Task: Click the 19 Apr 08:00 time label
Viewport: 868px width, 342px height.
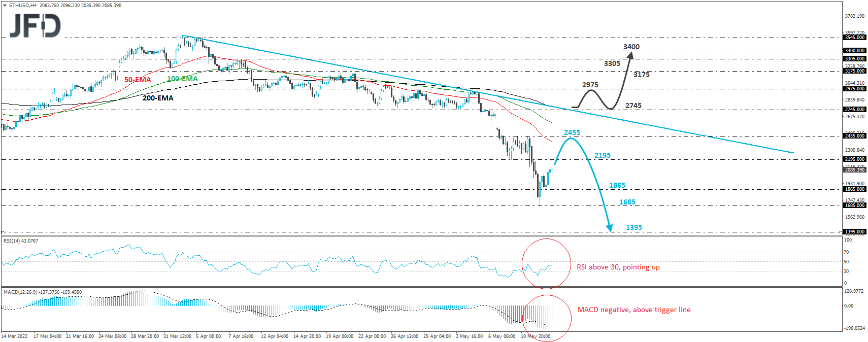Action: [x=340, y=336]
